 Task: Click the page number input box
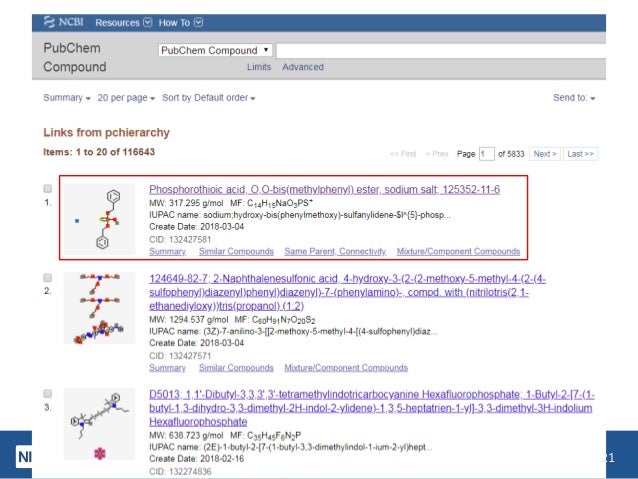[487, 154]
